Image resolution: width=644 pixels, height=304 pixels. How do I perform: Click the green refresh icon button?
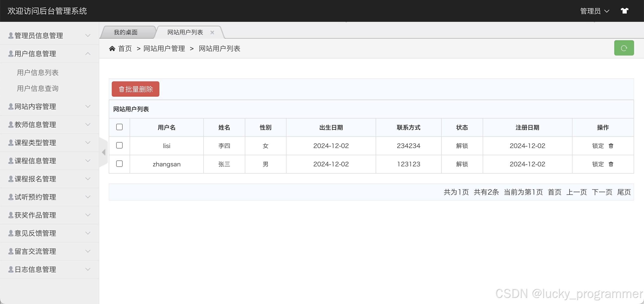623,48
